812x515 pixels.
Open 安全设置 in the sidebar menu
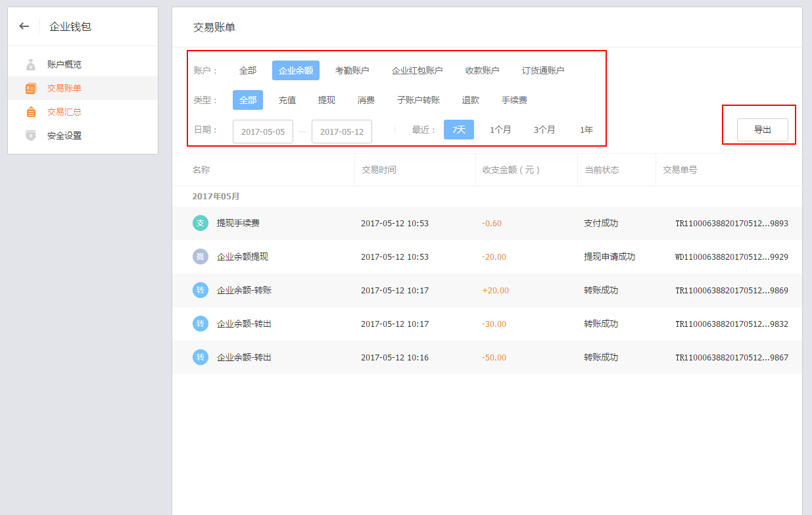(x=64, y=135)
